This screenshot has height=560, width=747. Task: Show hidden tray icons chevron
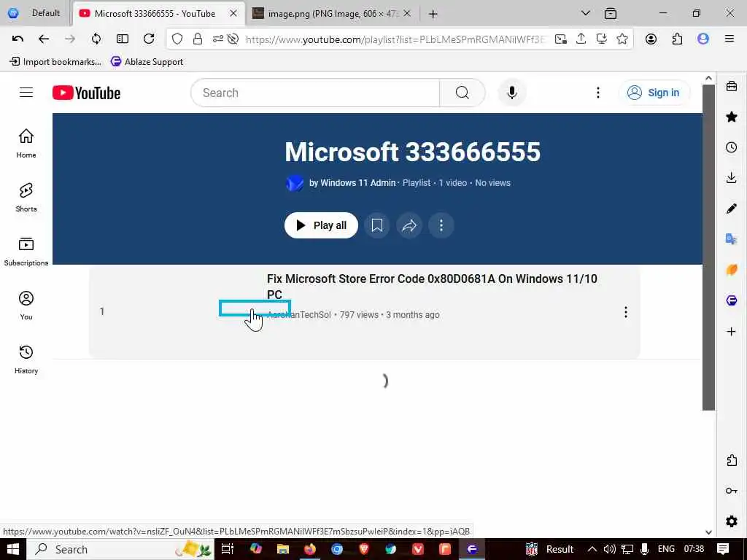(592, 549)
